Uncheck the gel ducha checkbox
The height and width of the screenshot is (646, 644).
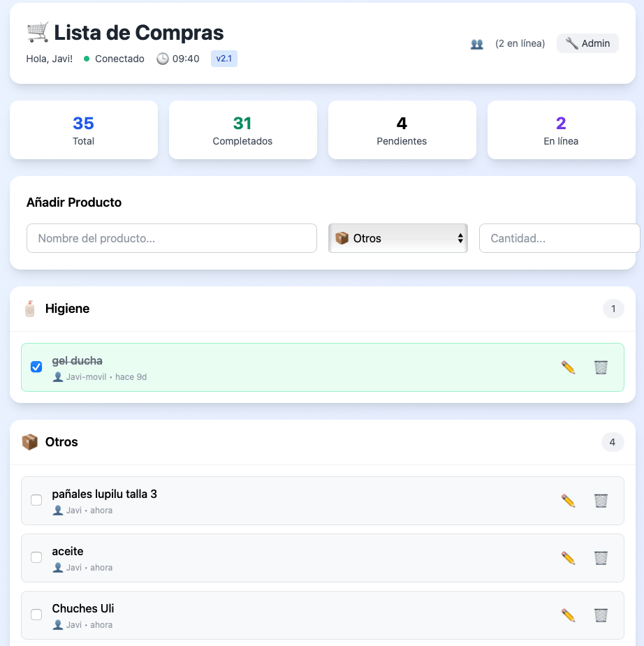tap(36, 367)
